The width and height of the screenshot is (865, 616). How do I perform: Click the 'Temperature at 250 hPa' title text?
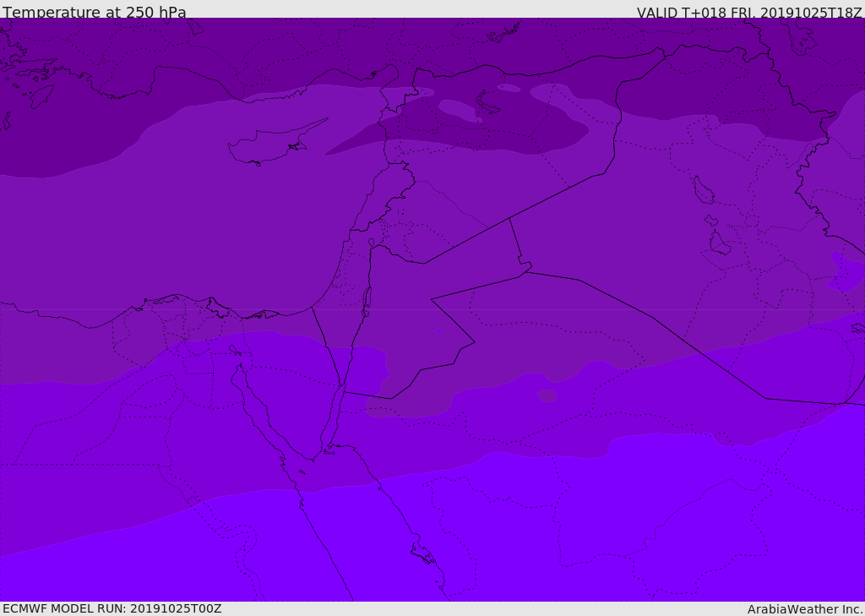pyautogui.click(x=95, y=12)
